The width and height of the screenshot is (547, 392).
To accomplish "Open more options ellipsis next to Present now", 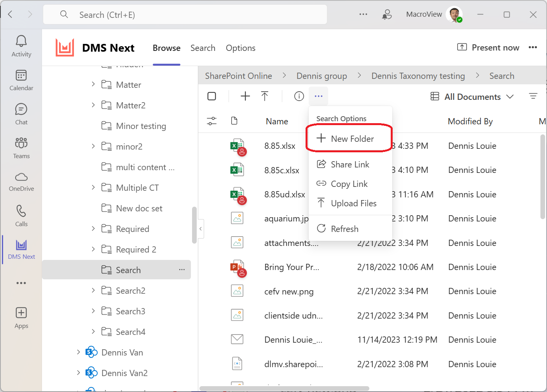I will tap(533, 47).
